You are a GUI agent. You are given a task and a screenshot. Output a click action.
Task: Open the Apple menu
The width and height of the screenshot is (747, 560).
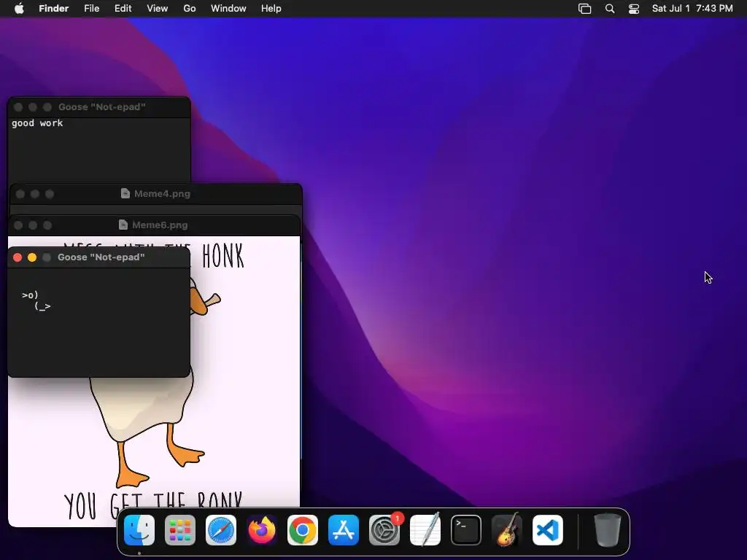19,9
